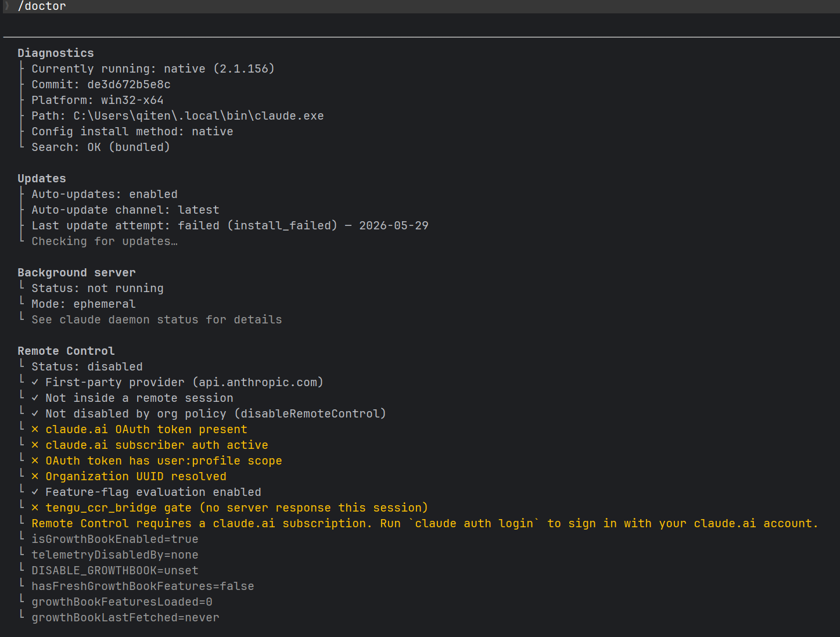Click 'First-party provider (api.anthropic.com)' text
Image resolution: width=840 pixels, height=637 pixels.
coord(184,383)
